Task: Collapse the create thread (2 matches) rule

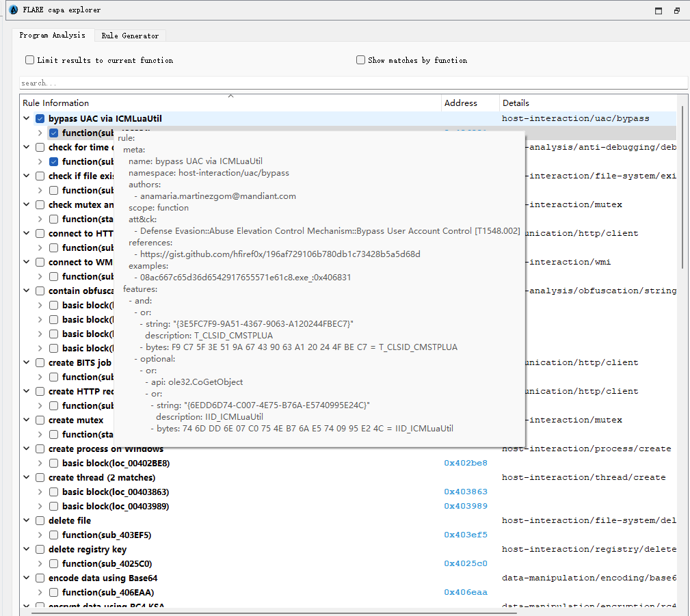Action: click(x=27, y=477)
